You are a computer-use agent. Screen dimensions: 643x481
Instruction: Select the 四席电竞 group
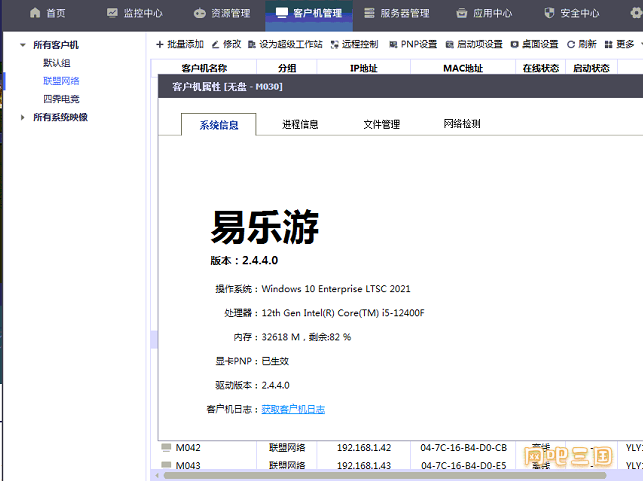[61, 99]
